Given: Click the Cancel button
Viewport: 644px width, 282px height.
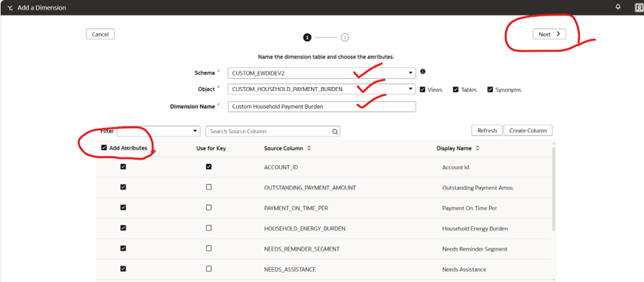Looking at the screenshot, I should click(101, 34).
